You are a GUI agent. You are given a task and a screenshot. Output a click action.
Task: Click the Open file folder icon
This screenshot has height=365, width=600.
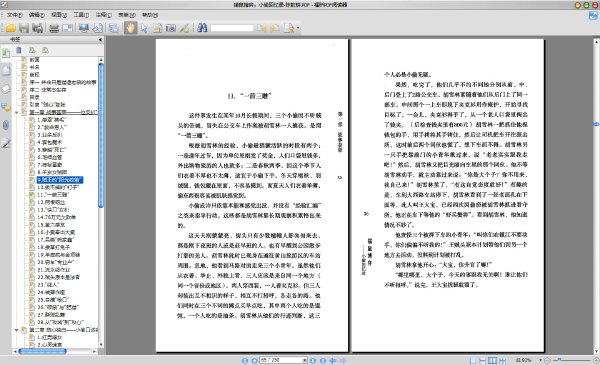pos(10,28)
